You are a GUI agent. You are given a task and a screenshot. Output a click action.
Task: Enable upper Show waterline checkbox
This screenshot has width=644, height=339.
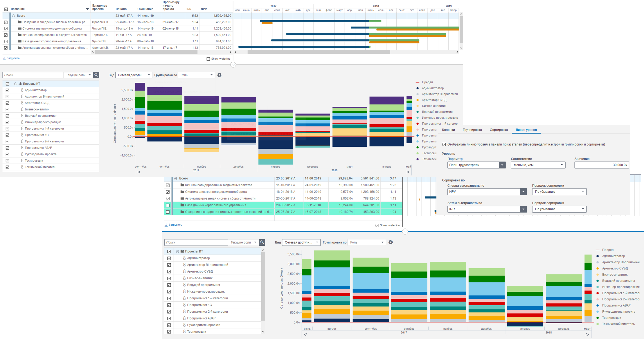click(x=208, y=59)
